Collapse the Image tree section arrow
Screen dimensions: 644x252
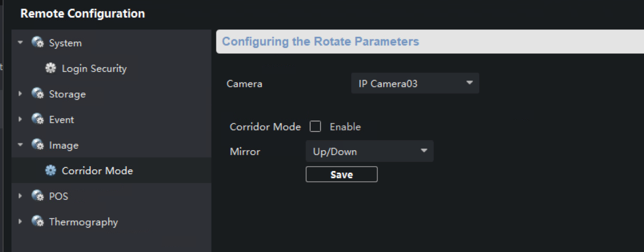click(x=20, y=145)
